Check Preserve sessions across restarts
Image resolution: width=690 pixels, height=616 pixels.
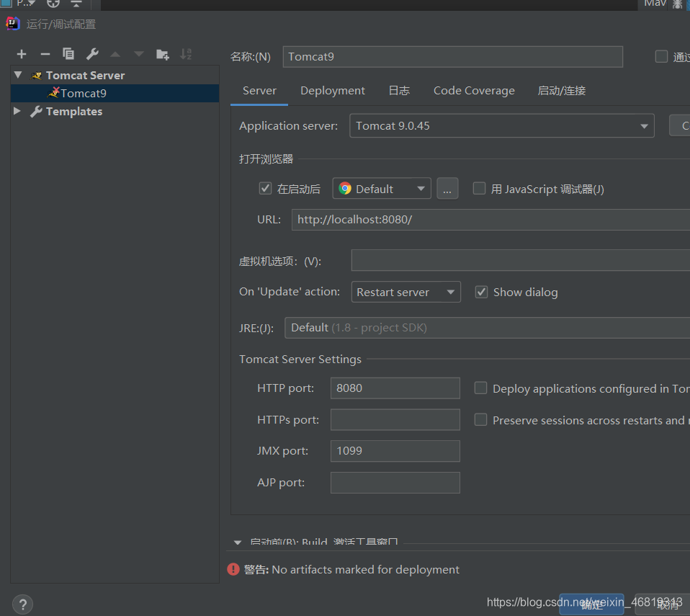480,419
